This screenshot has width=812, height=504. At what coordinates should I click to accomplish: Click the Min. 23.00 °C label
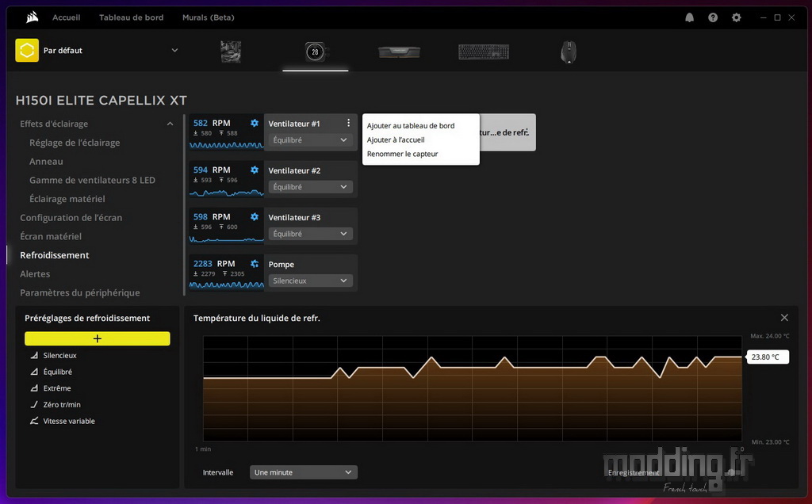(771, 442)
